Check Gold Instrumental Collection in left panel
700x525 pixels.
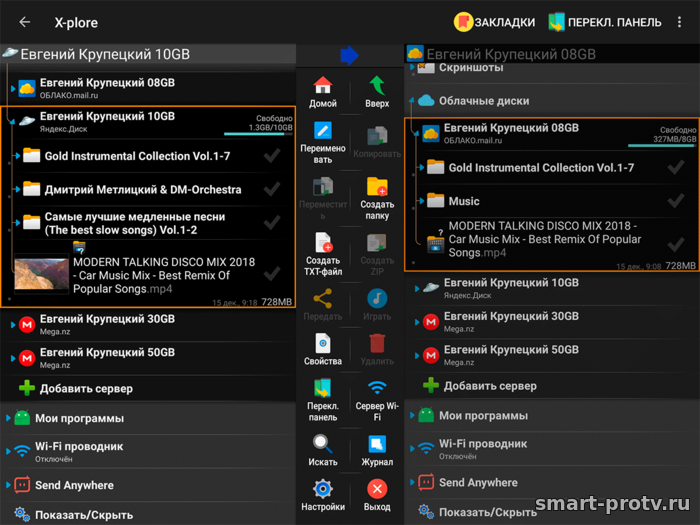pos(271,156)
